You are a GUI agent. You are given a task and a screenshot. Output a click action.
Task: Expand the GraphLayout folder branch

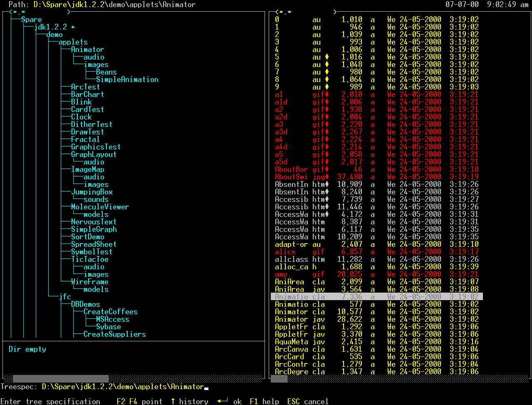point(94,154)
